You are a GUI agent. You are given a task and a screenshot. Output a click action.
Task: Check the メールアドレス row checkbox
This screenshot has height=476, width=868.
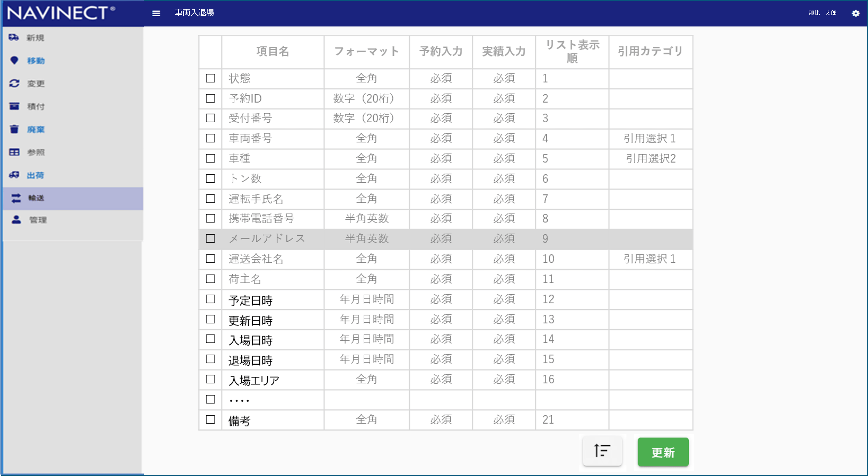[x=210, y=239]
